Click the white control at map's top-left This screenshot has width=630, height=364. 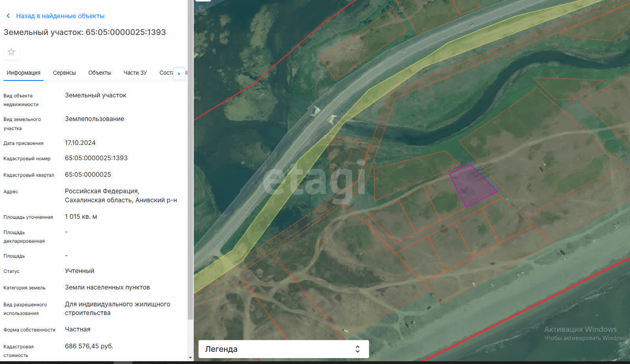(x=203, y=1)
